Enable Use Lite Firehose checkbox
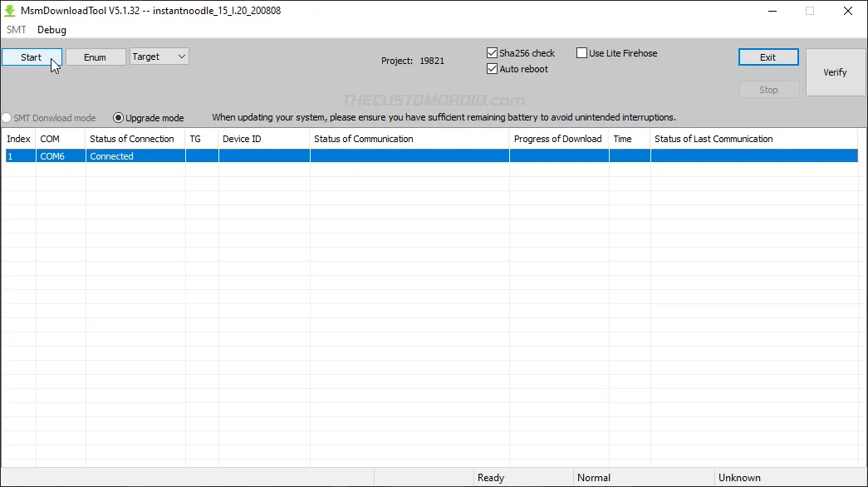868x487 pixels. point(581,53)
